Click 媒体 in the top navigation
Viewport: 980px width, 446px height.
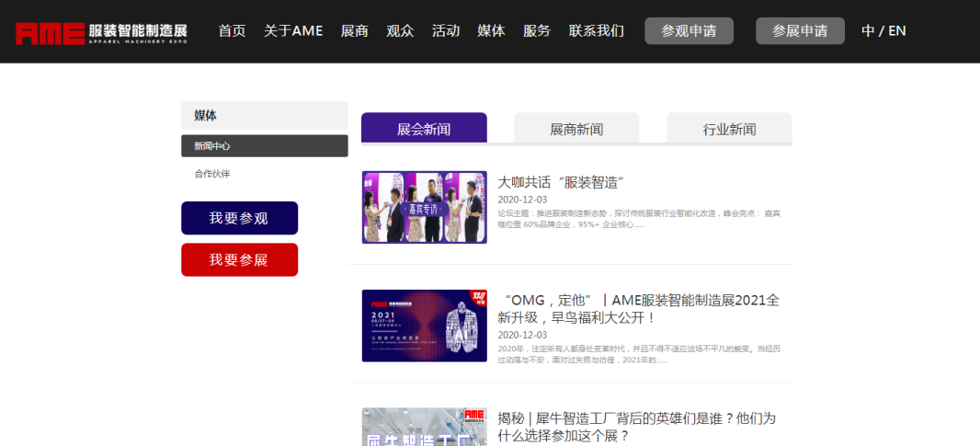[491, 31]
